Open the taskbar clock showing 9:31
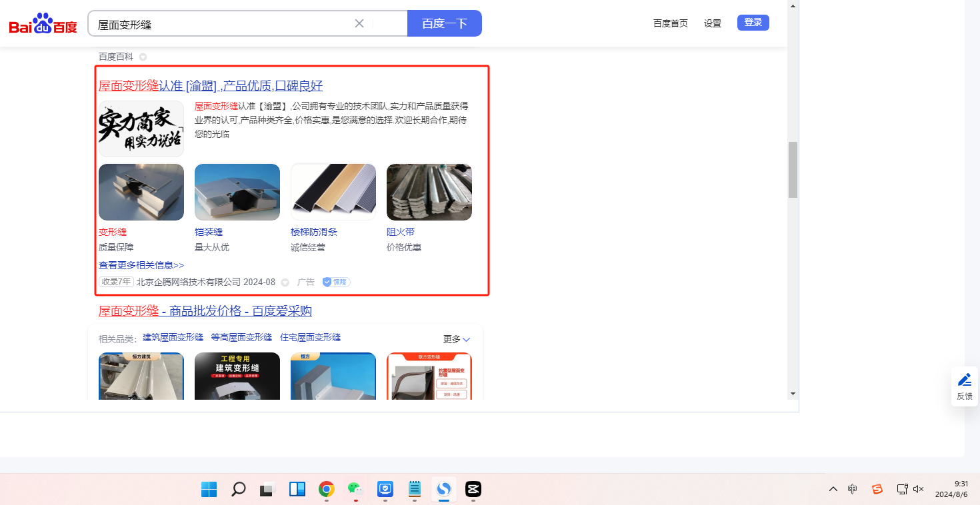 point(952,489)
